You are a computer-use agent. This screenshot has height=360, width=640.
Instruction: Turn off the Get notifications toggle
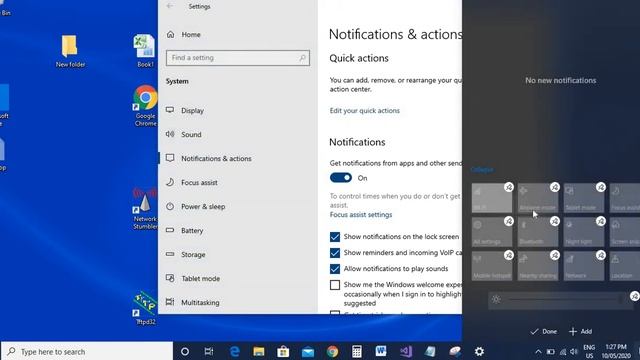(x=341, y=178)
